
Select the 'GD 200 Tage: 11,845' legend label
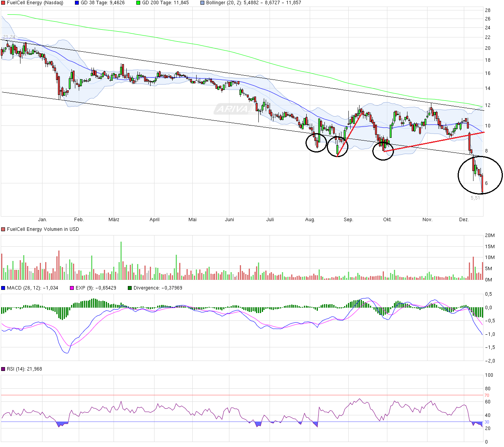166,3
